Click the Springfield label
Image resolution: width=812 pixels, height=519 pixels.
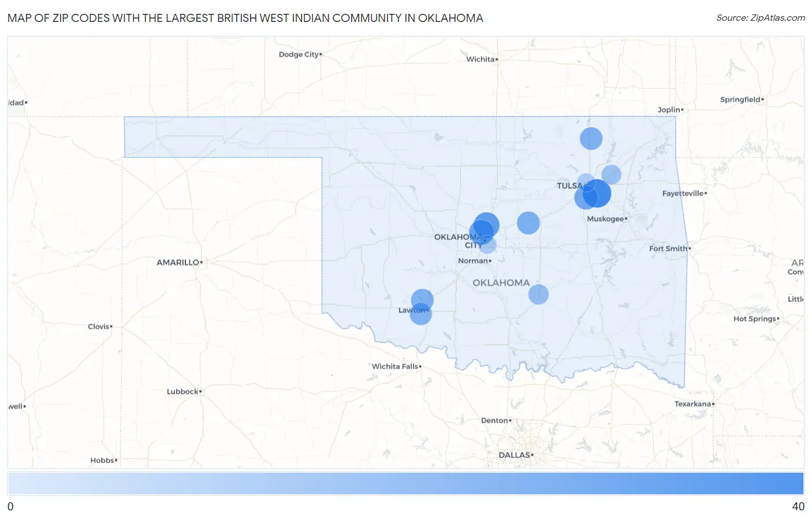pyautogui.click(x=742, y=99)
